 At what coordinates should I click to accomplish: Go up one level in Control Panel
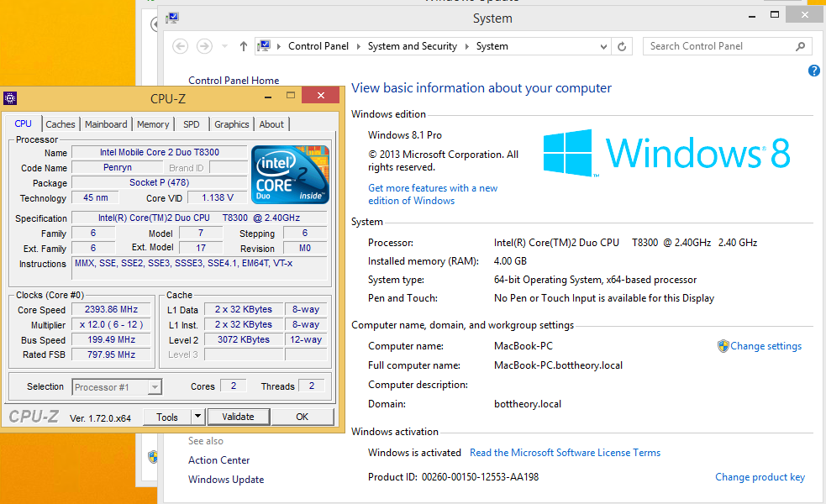point(244,46)
